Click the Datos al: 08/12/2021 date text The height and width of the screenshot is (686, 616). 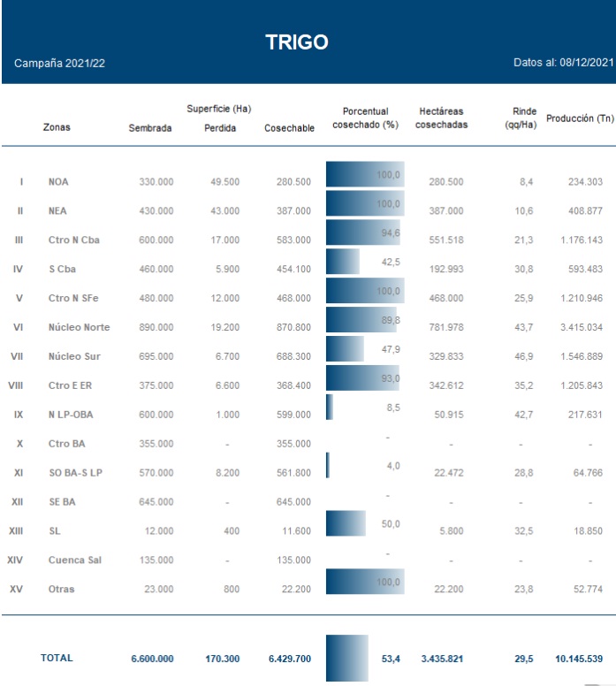coord(562,63)
